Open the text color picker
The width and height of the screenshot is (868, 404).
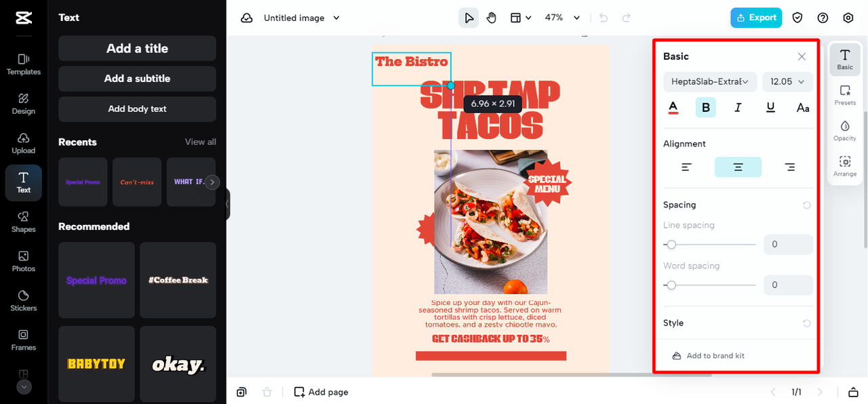[x=673, y=107]
